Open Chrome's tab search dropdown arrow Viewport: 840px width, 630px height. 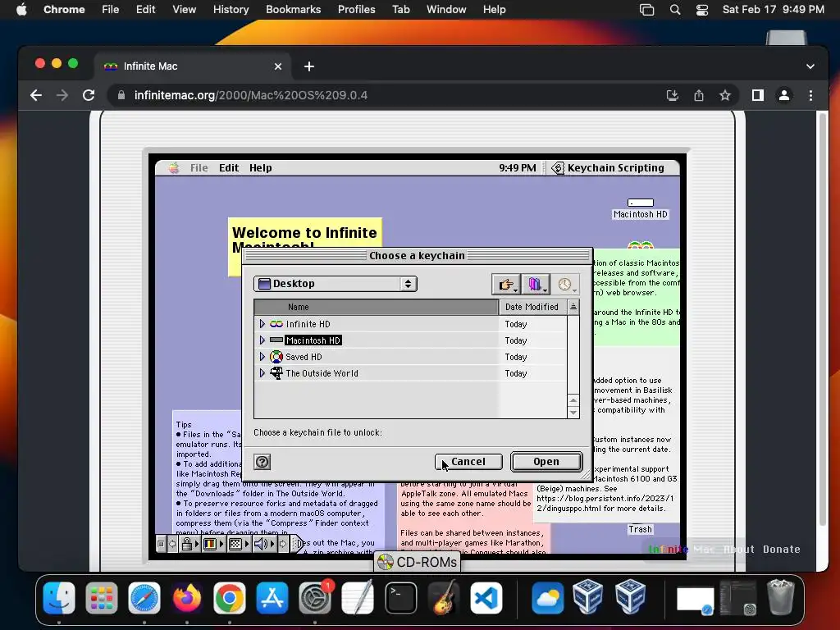point(810,66)
